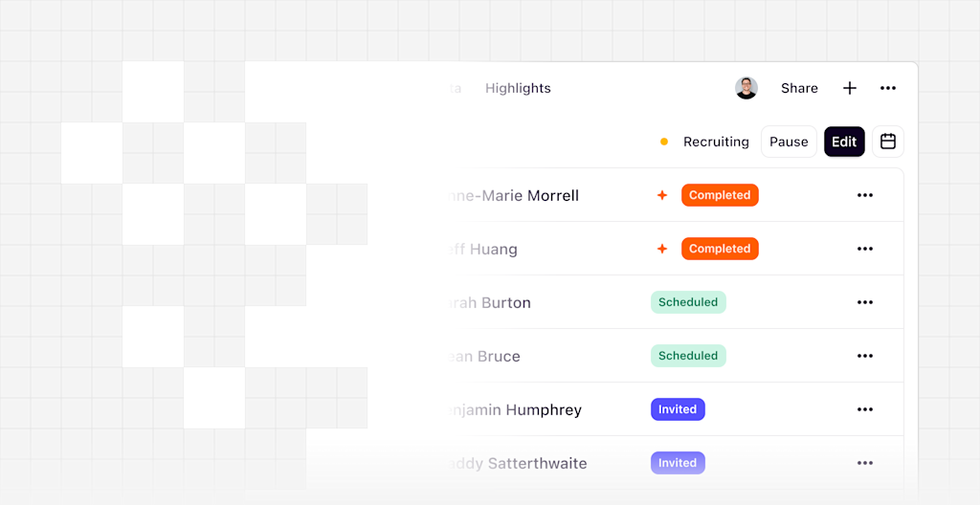Open options menu for Sean Bruce row
This screenshot has height=505, width=980.
[x=865, y=356]
